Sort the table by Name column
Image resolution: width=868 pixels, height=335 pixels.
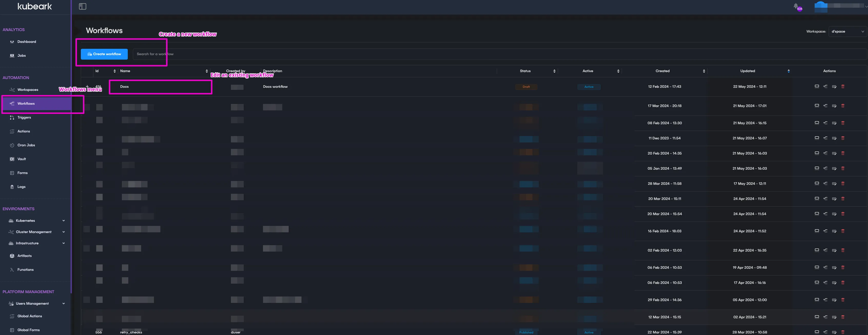pos(207,71)
